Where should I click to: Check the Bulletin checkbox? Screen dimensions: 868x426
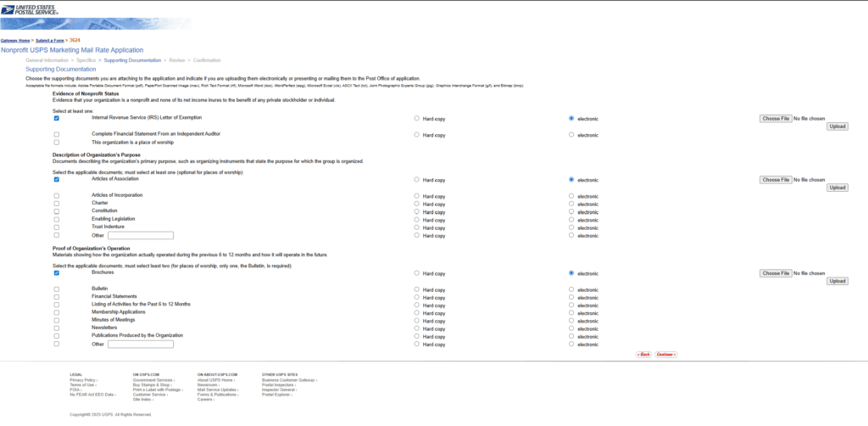(57, 289)
